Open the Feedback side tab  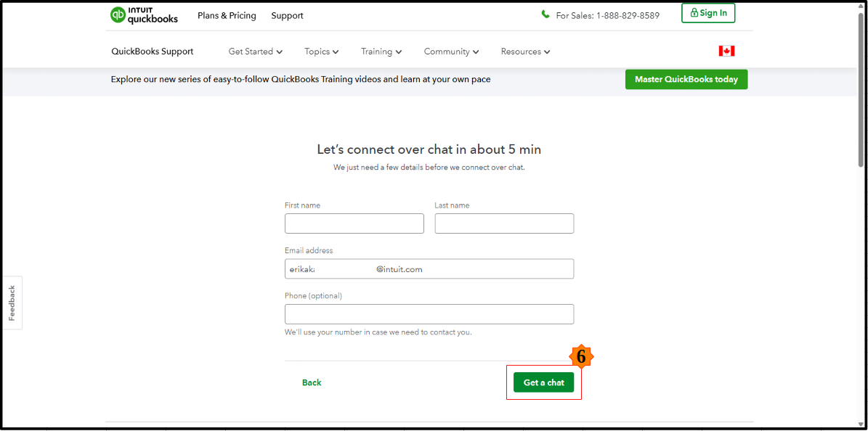click(12, 303)
